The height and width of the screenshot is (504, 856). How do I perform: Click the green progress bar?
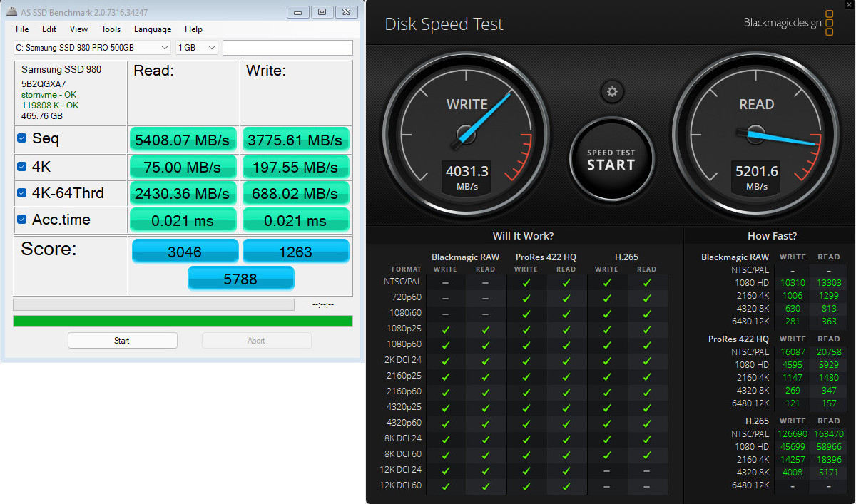[183, 322]
